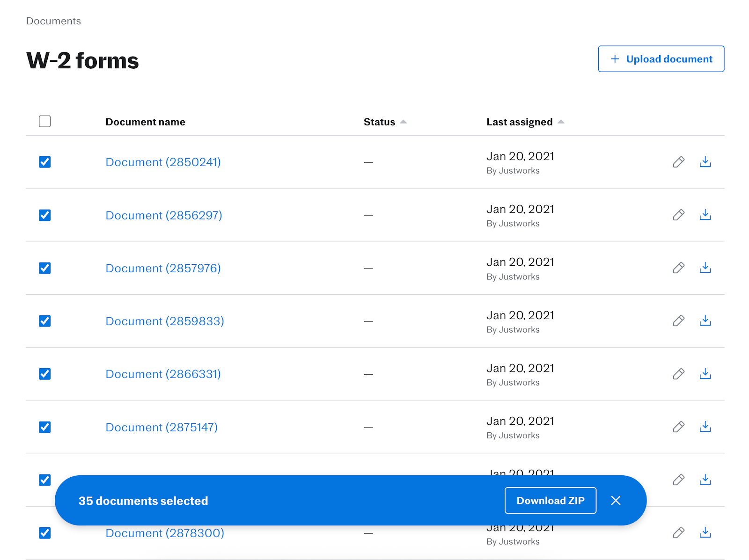Download Document (2856297) via its download icon
This screenshot has width=749, height=560.
pyautogui.click(x=705, y=215)
